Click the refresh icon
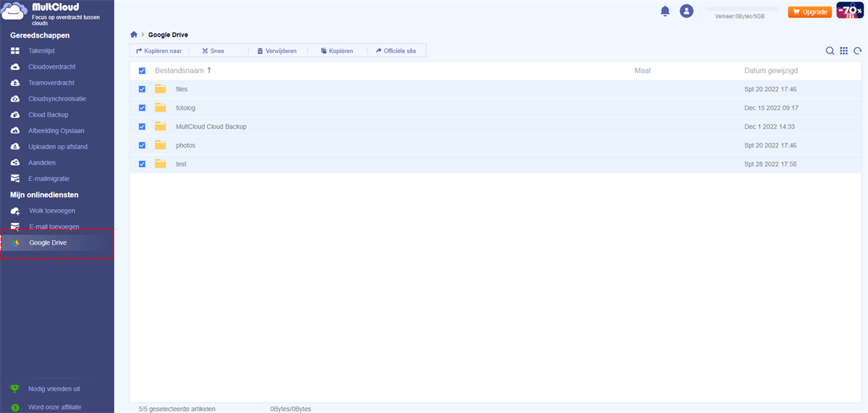Image resolution: width=868 pixels, height=413 pixels. (857, 51)
